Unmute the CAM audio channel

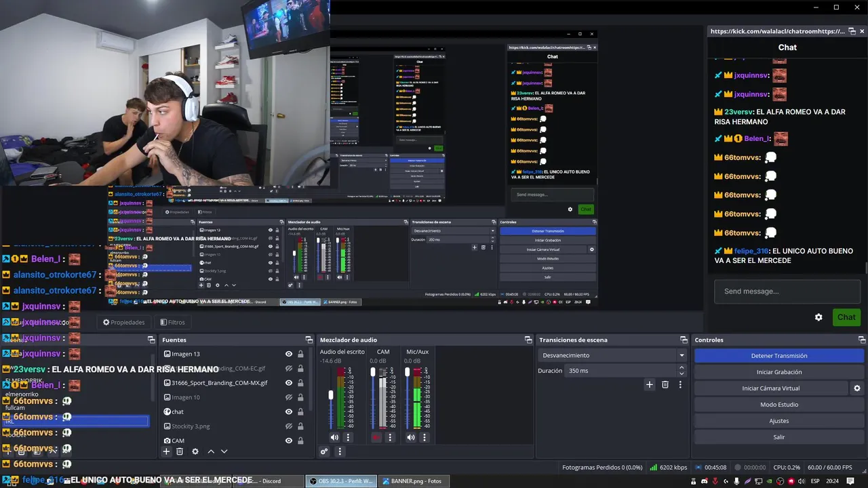click(376, 437)
